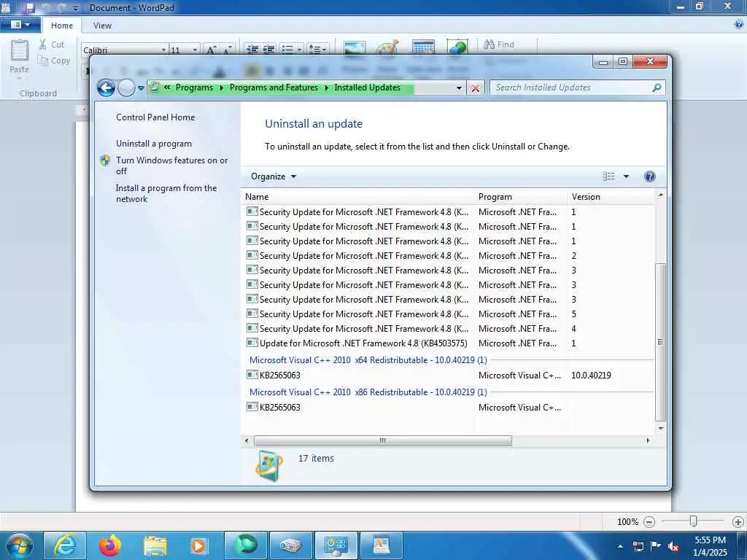The image size is (747, 560).
Task: Click the vertical scrollbar thumb in updates list
Action: 660,342
